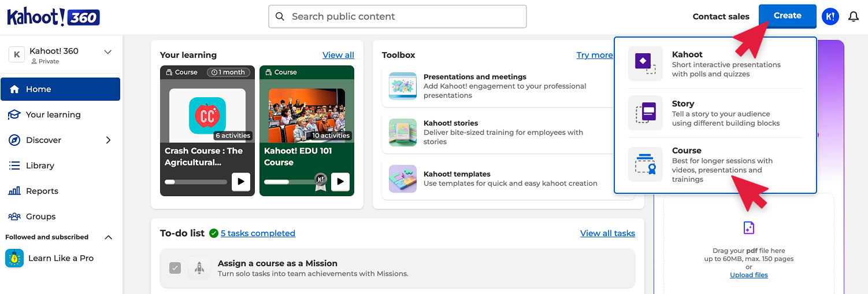Screen dimensions: 868x294
Task: Click the blue Create button
Action: (787, 16)
